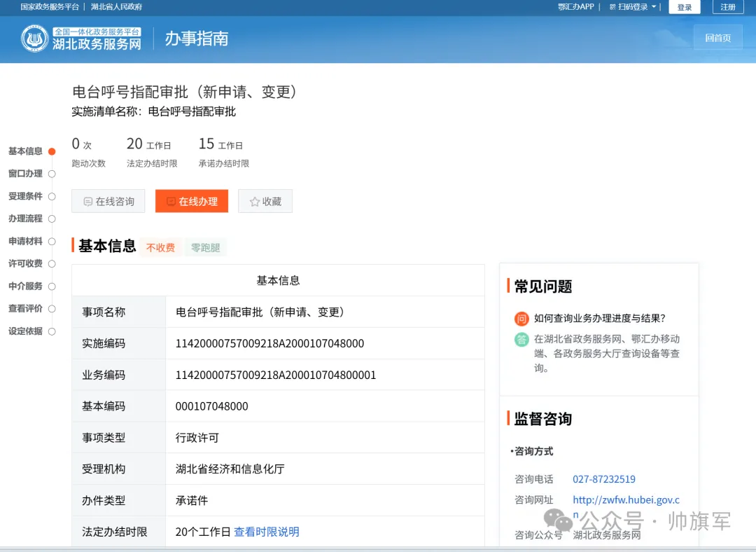Click the answer icon beside 常见问题 reply
This screenshot has width=756, height=552.
coord(521,339)
